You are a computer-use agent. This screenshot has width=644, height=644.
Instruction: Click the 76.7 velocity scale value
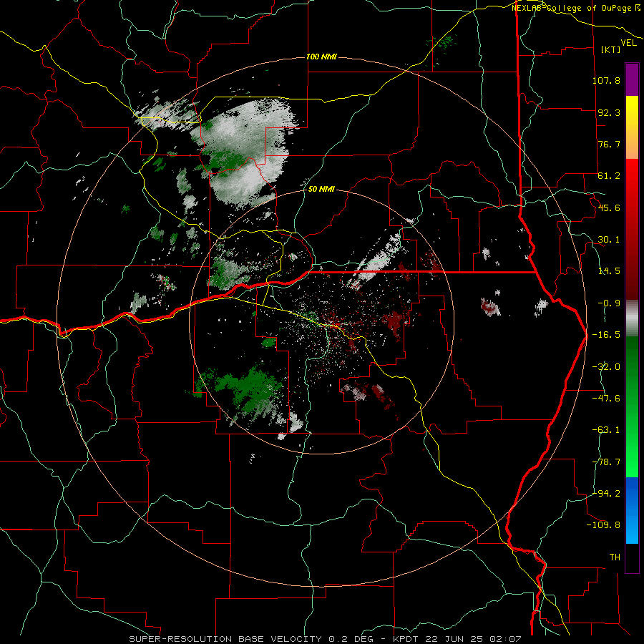coord(609,144)
